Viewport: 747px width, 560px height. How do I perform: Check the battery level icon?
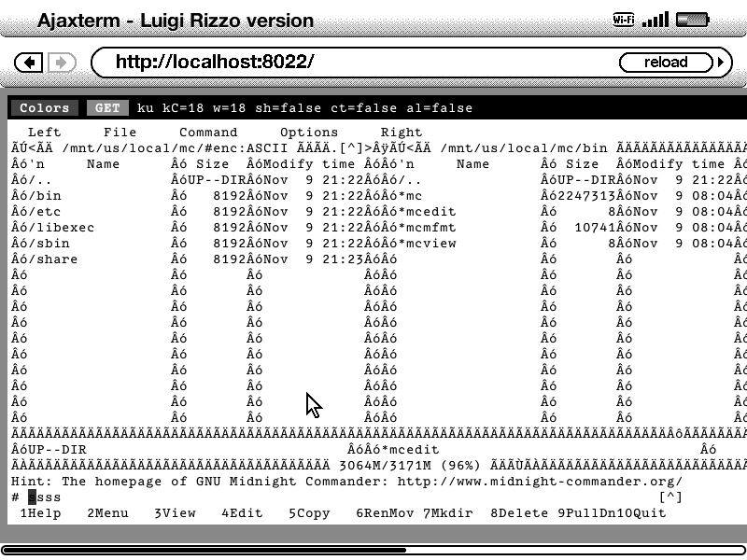(x=693, y=20)
